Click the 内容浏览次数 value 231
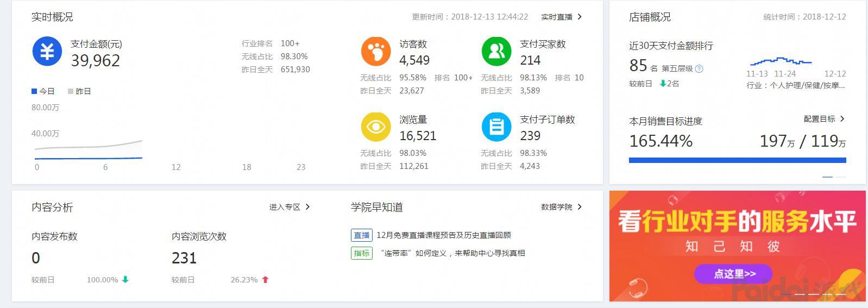 (x=184, y=258)
